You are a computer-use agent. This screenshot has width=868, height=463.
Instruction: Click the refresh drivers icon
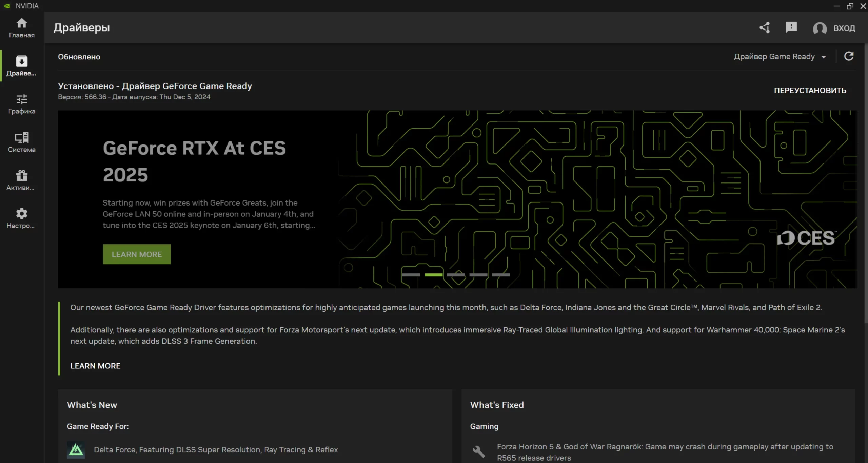click(849, 56)
